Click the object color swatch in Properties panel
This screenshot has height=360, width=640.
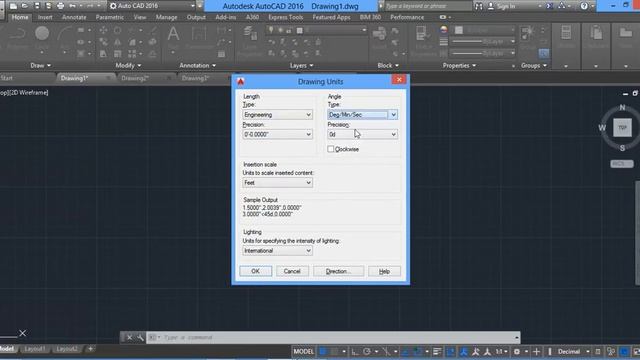(459, 30)
